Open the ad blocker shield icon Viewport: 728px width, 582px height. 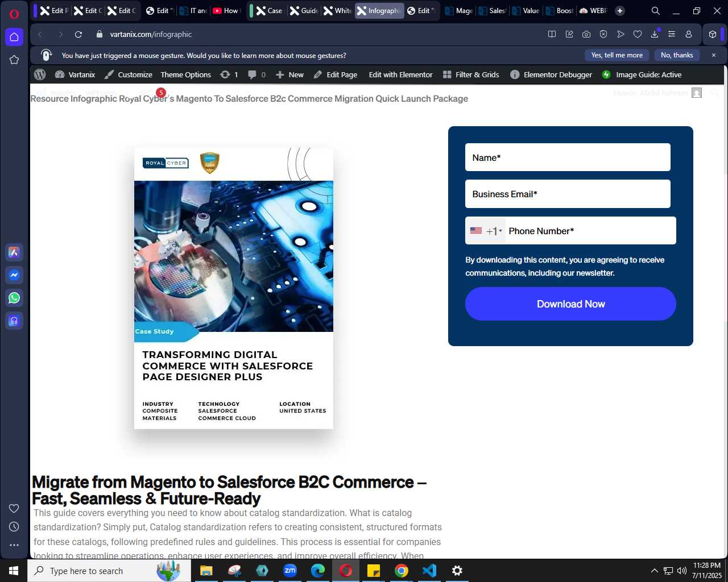coord(603,34)
